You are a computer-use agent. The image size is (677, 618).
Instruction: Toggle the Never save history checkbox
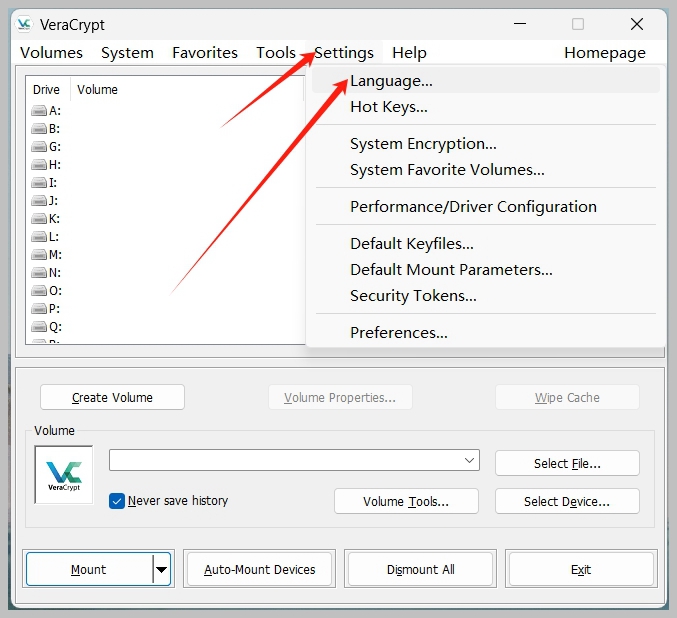pyautogui.click(x=117, y=501)
